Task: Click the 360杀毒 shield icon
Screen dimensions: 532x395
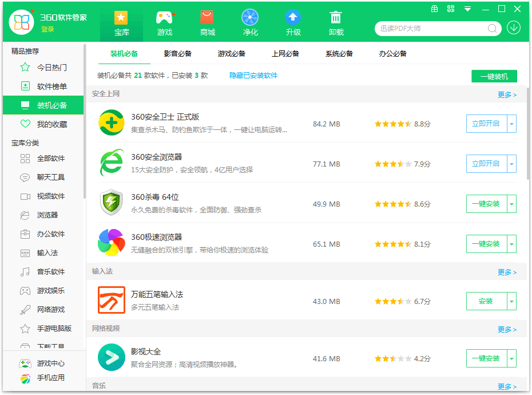Action: point(112,203)
